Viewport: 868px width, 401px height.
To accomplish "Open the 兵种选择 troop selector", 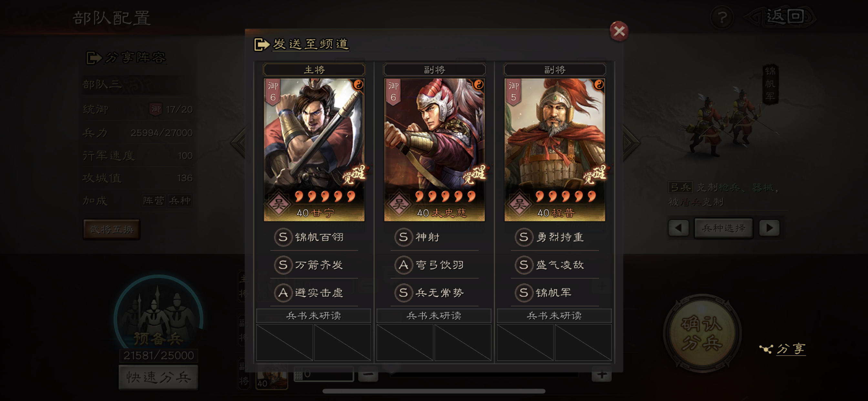I will pyautogui.click(x=723, y=228).
